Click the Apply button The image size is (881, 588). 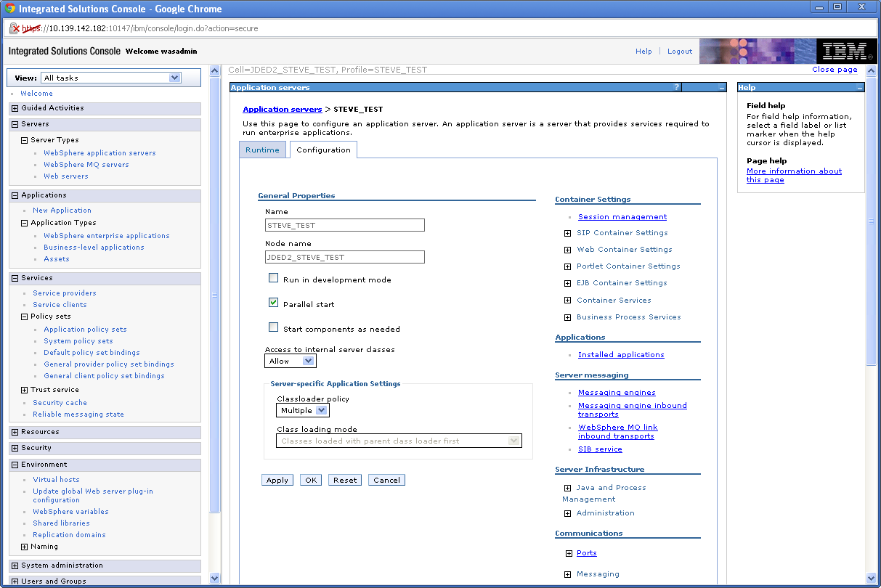click(x=277, y=480)
